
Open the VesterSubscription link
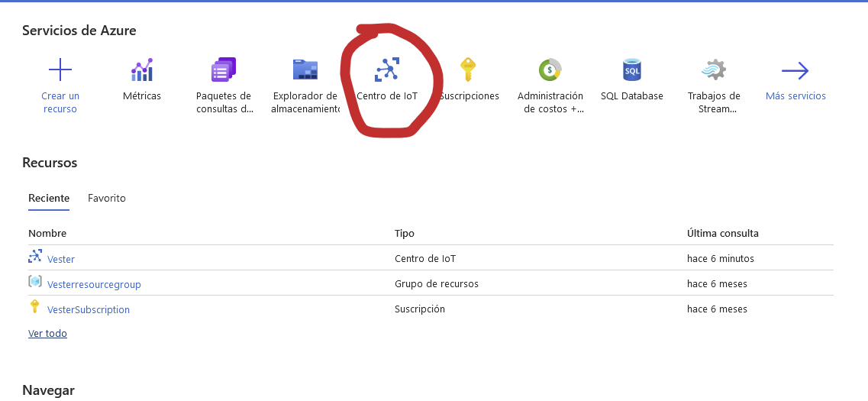pos(89,309)
